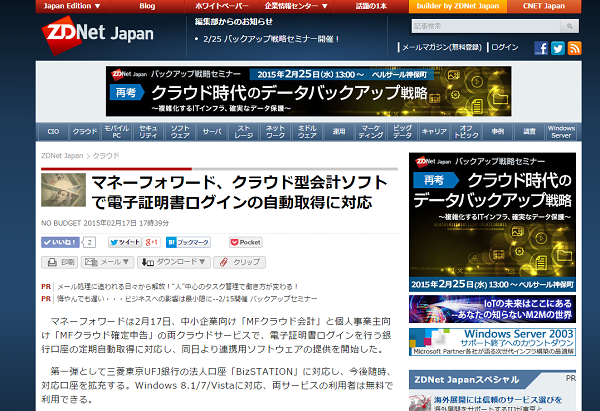
Task: Click the IoT M2M world banner
Action: click(x=492, y=309)
